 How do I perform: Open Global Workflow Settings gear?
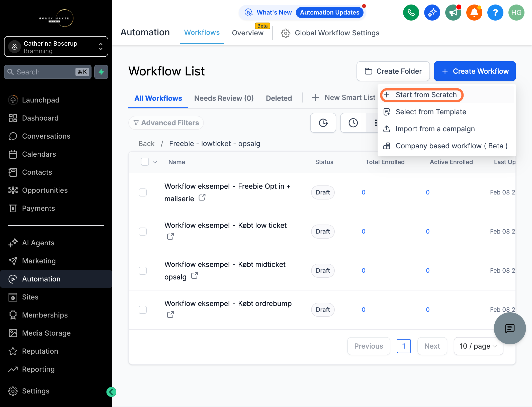click(x=286, y=33)
